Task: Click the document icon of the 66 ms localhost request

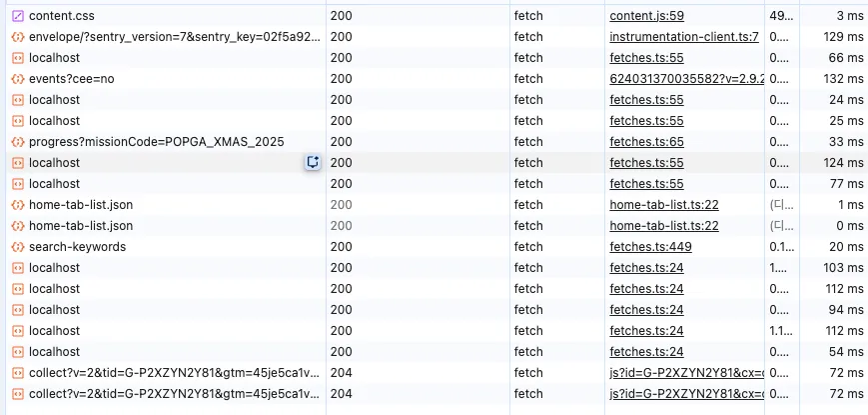Action: tap(17, 58)
